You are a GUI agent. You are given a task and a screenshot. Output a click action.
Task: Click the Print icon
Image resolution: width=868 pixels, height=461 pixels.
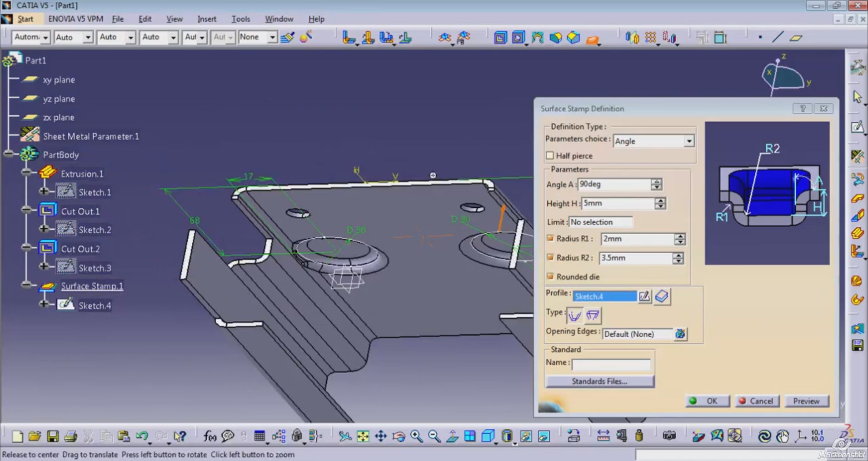(70, 436)
